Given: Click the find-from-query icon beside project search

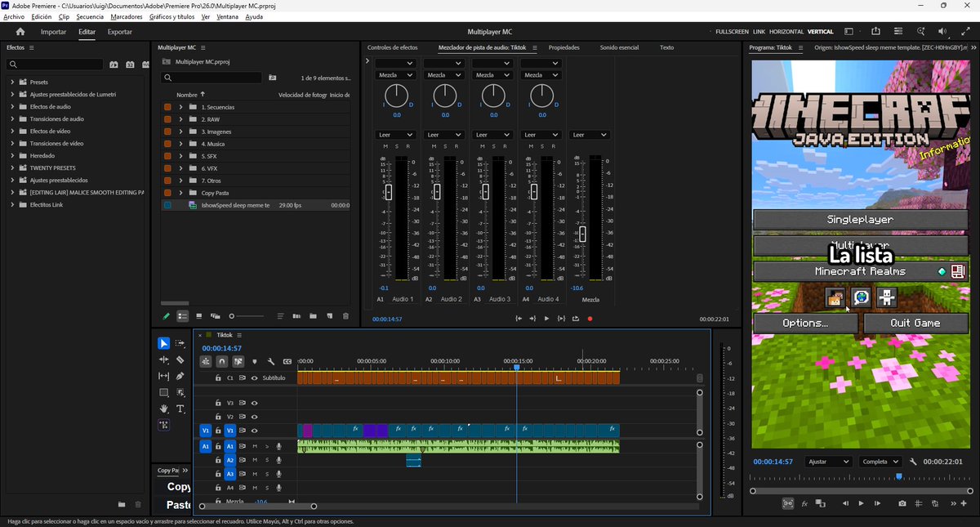Looking at the screenshot, I should click(272, 78).
